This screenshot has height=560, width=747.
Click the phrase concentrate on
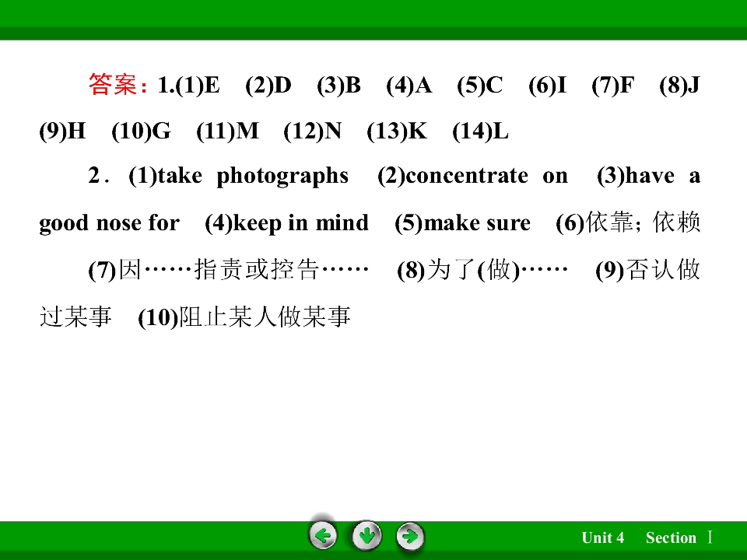point(486,177)
